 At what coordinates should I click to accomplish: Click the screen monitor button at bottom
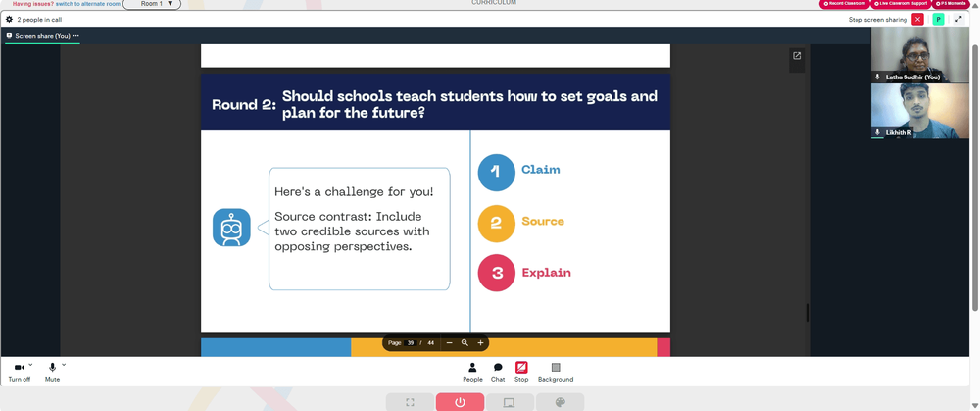point(510,402)
